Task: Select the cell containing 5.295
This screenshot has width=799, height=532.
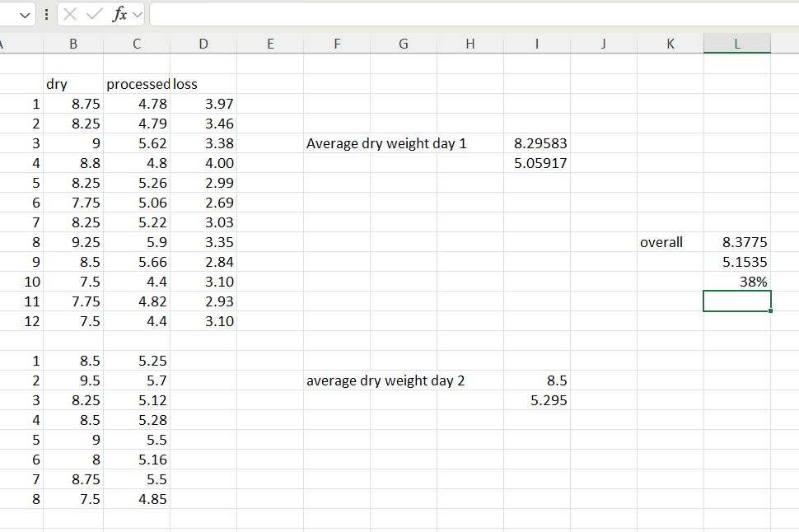Action: tap(536, 400)
